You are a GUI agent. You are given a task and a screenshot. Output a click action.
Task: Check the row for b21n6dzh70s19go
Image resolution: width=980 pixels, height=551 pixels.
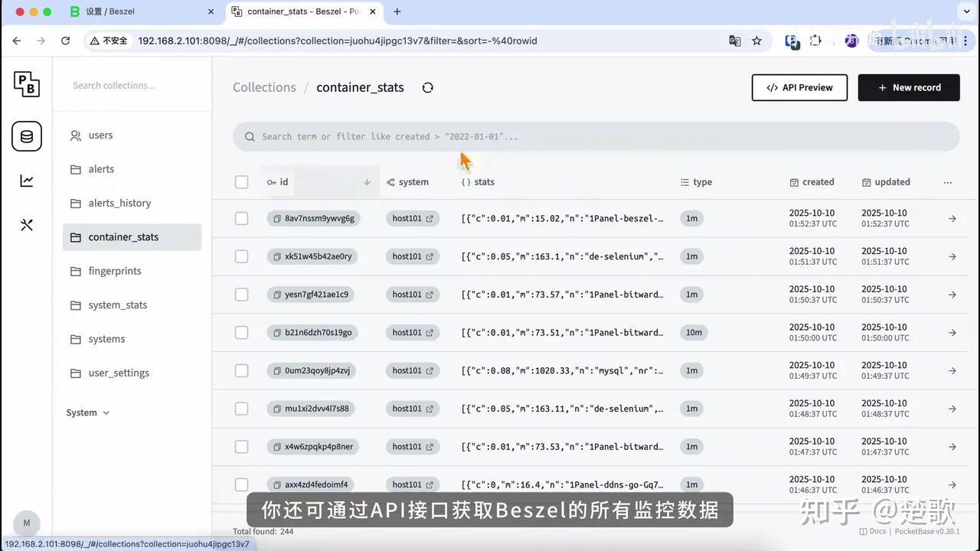click(241, 333)
